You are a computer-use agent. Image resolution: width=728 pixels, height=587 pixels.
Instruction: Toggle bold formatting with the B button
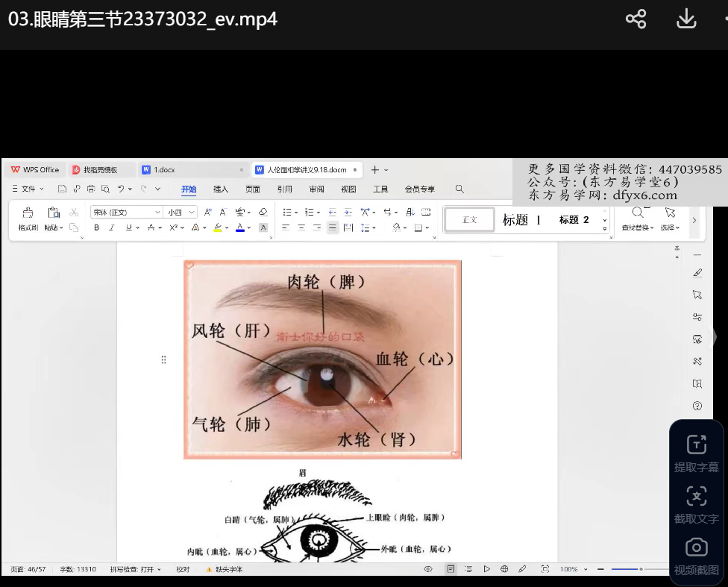(96, 227)
